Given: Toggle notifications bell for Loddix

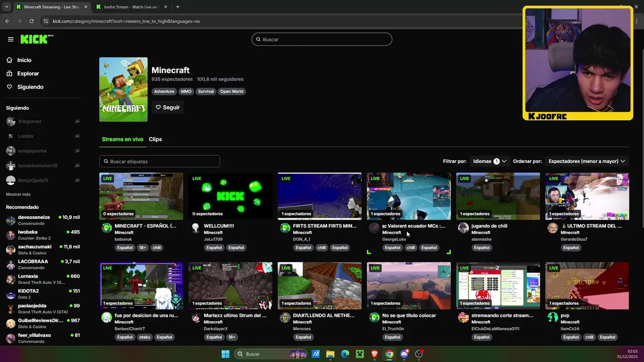Looking at the screenshot, I should click(x=77, y=136).
